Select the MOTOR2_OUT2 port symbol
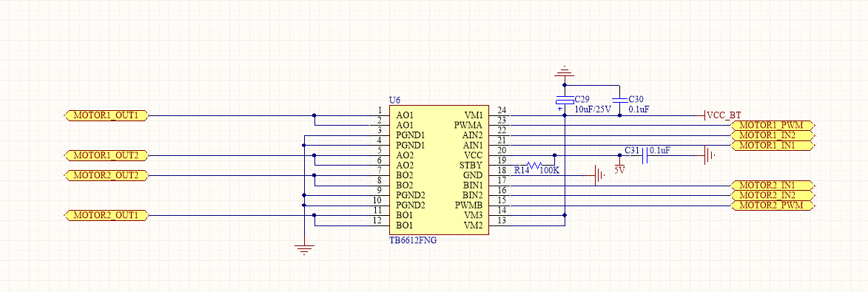 [107, 176]
